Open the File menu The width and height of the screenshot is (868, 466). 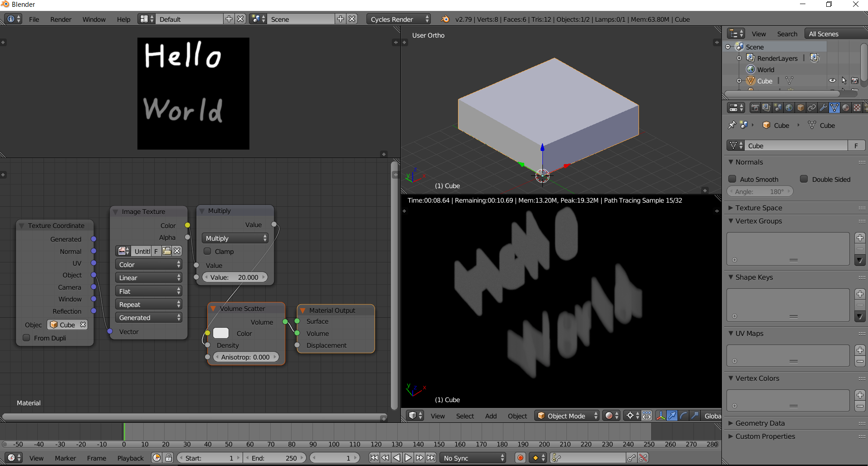pos(34,19)
